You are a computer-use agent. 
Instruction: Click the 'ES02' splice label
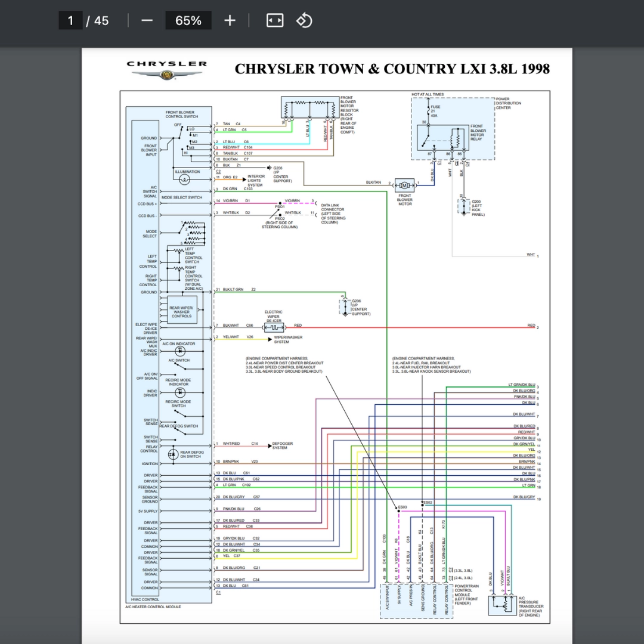(x=428, y=502)
